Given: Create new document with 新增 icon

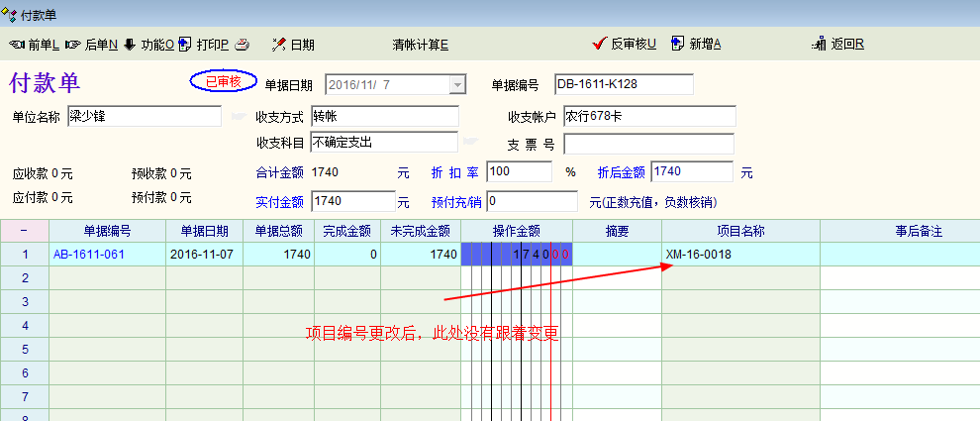Looking at the screenshot, I should click(677, 44).
